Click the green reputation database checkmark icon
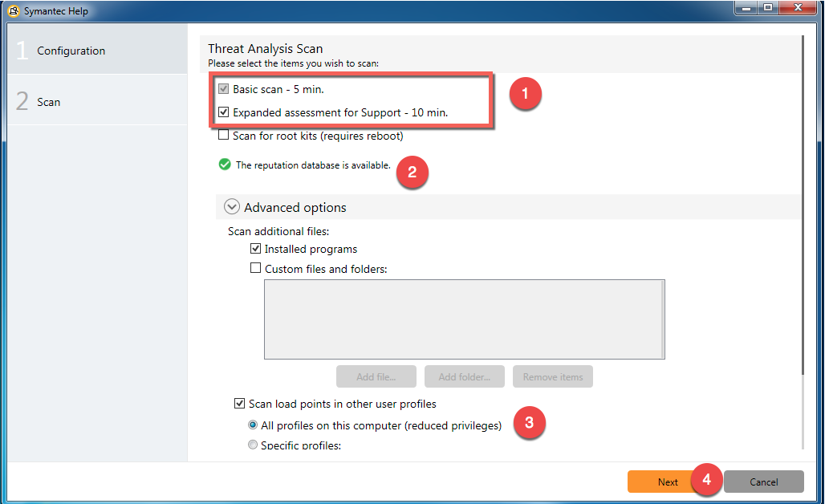 point(225,165)
